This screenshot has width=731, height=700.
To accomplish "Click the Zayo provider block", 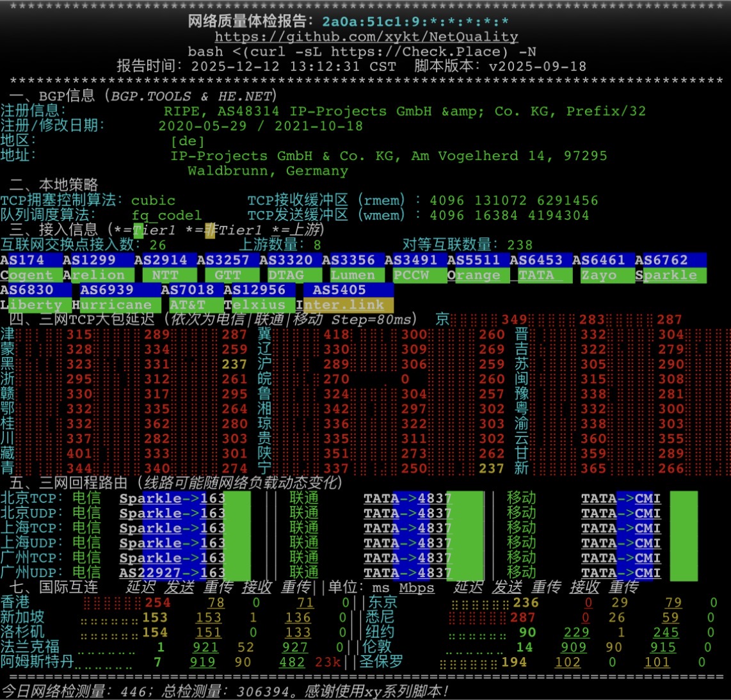I will coord(599,275).
